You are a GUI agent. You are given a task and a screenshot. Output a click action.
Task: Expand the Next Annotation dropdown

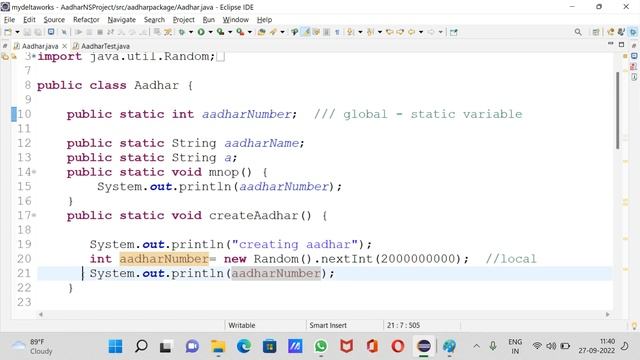[x=360, y=32]
